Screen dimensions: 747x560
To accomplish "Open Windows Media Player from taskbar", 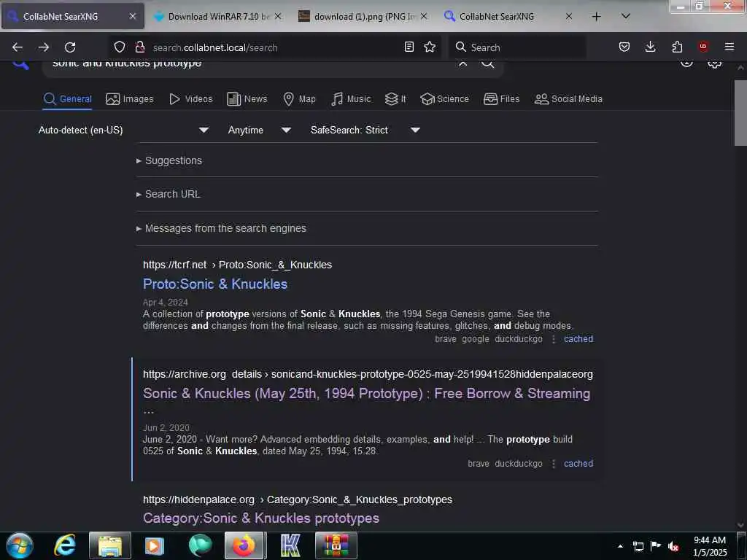I will pyautogui.click(x=155, y=545).
